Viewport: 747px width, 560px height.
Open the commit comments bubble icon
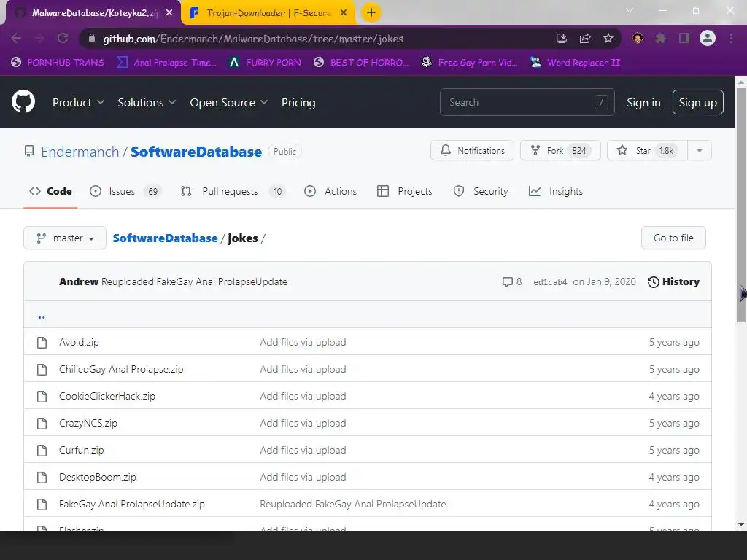coord(508,282)
